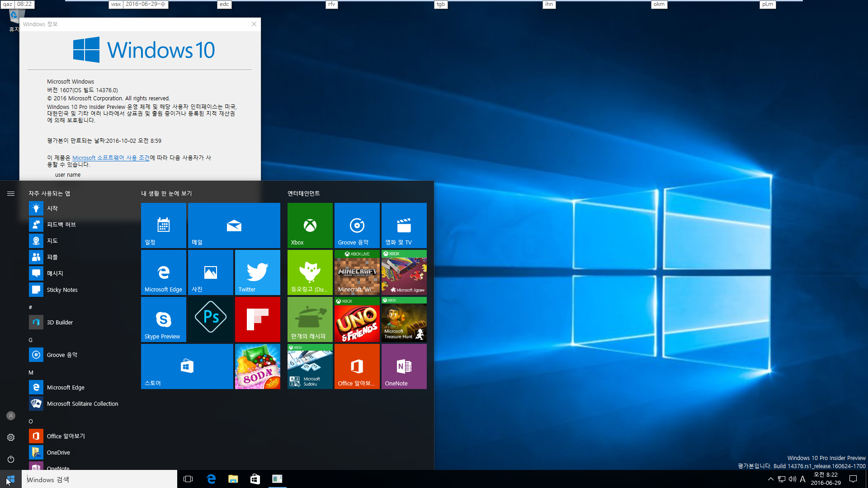Open the Xbox tile
The image size is (868, 488).
310,225
